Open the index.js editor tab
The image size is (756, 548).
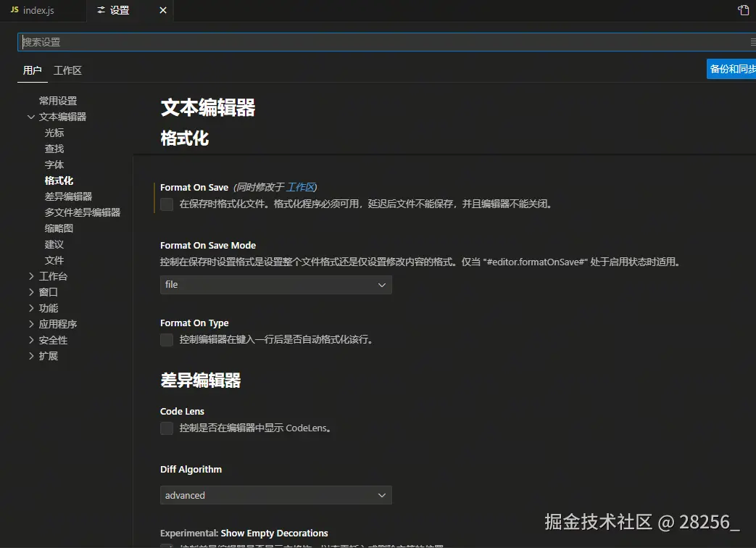(38, 10)
